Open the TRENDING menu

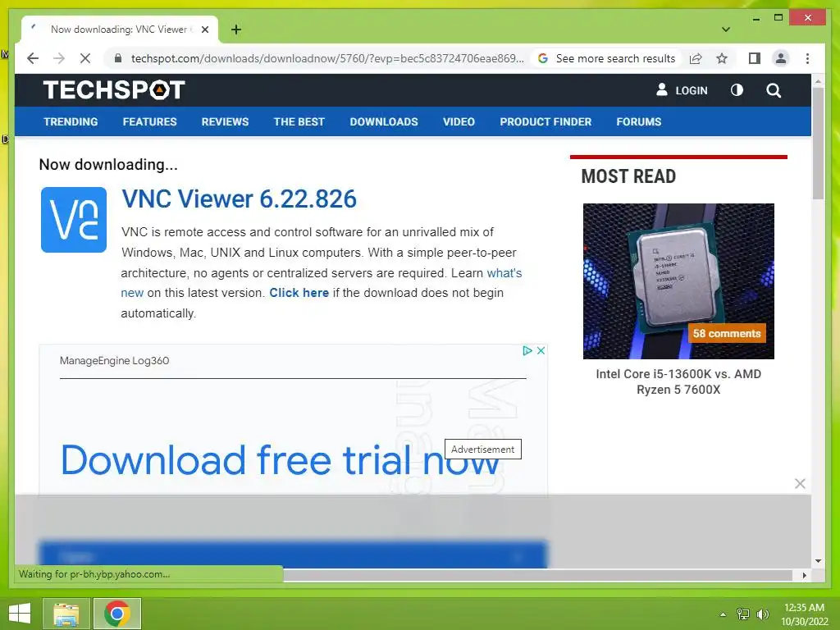(71, 121)
